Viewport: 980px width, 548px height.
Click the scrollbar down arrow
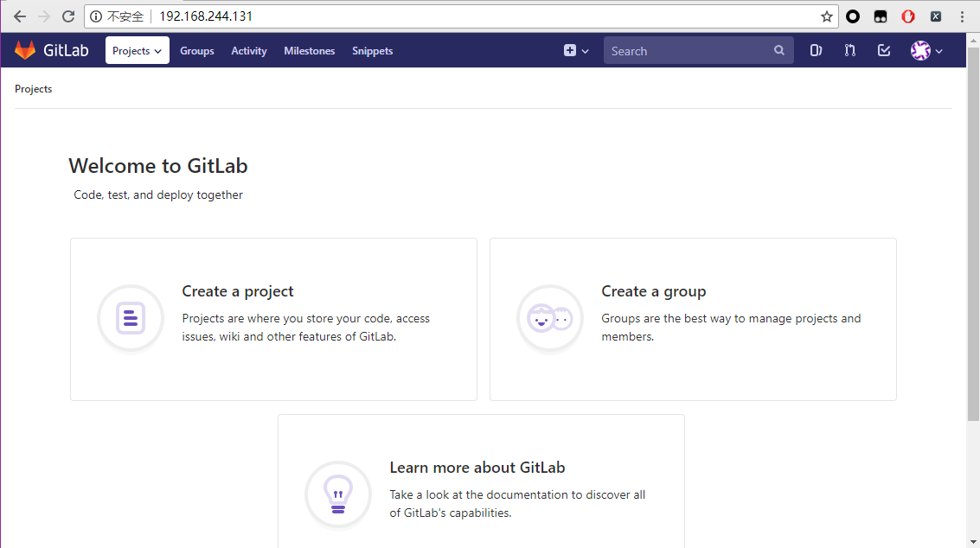973,542
